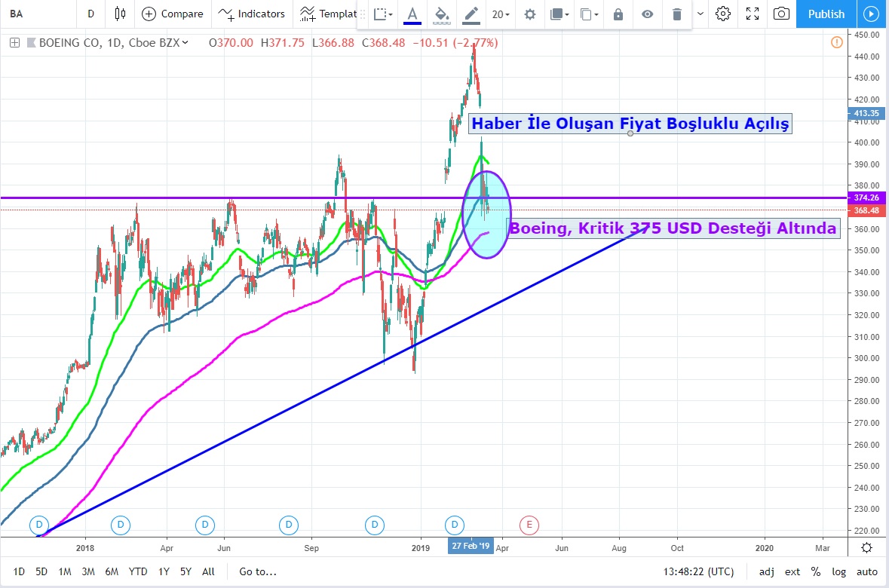Select the 'Haber İle Oluşan Fiyat Boşluklu Açılış' text box

tap(630, 123)
